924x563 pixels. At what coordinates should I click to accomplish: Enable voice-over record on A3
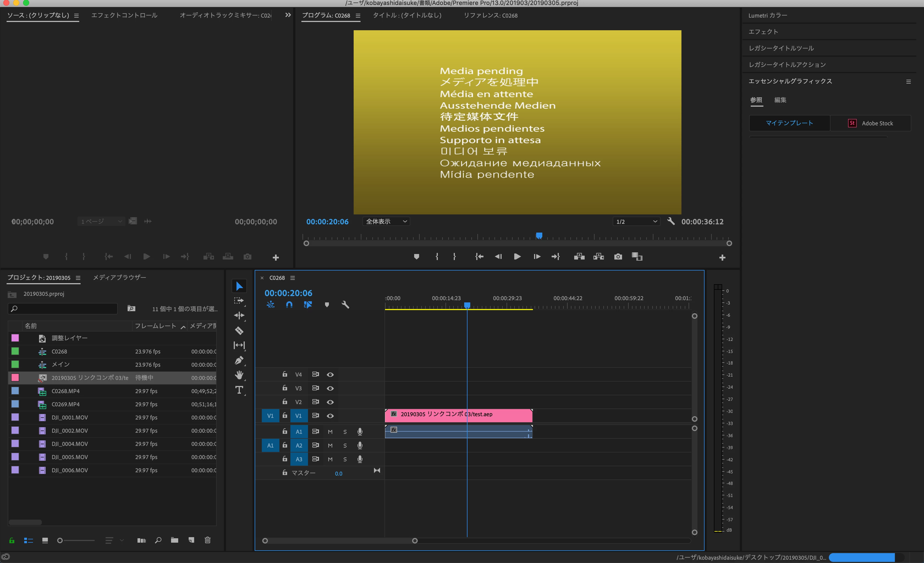[x=360, y=459]
